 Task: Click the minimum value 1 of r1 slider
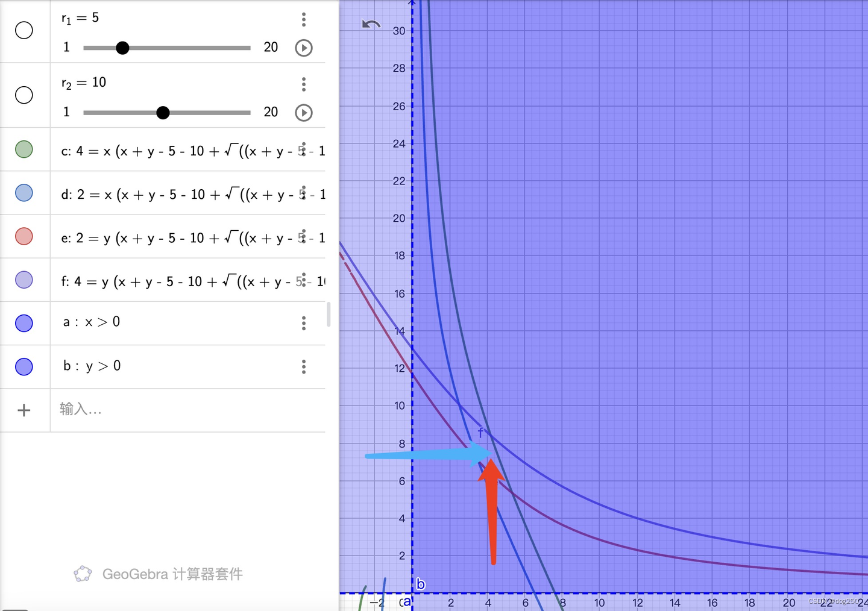(66, 47)
